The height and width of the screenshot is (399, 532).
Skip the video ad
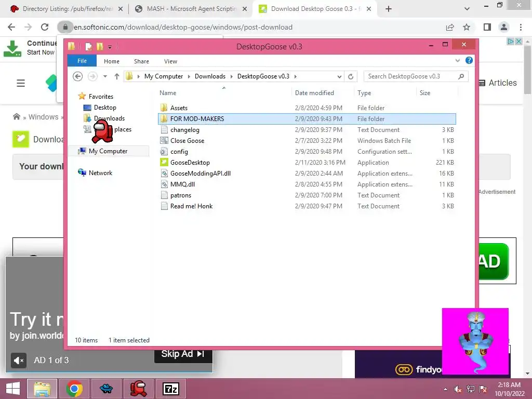coord(183,354)
